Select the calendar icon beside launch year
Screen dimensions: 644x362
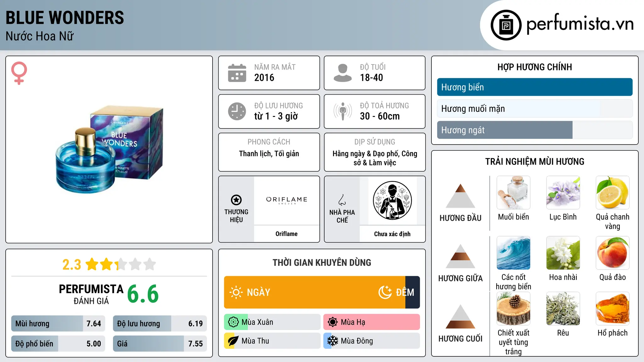(x=237, y=73)
